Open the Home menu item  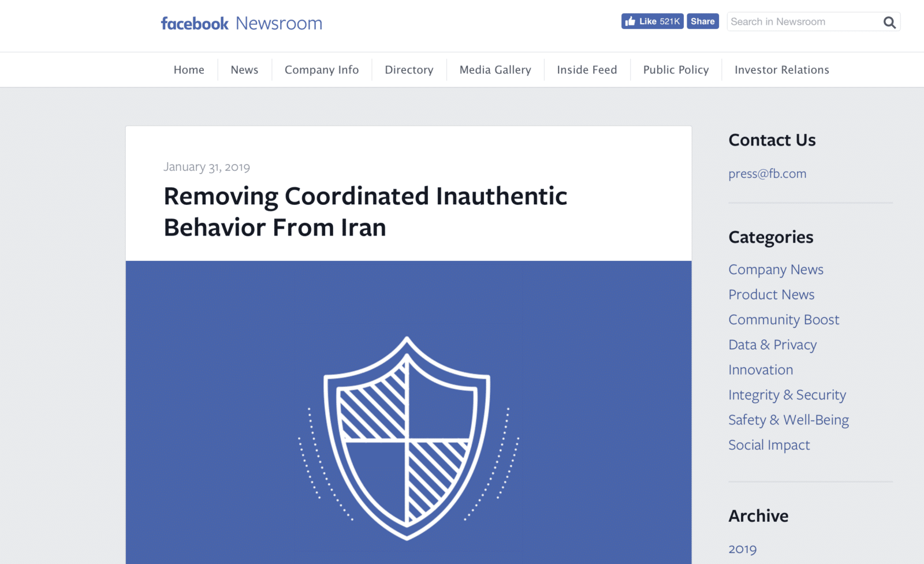[x=189, y=70]
